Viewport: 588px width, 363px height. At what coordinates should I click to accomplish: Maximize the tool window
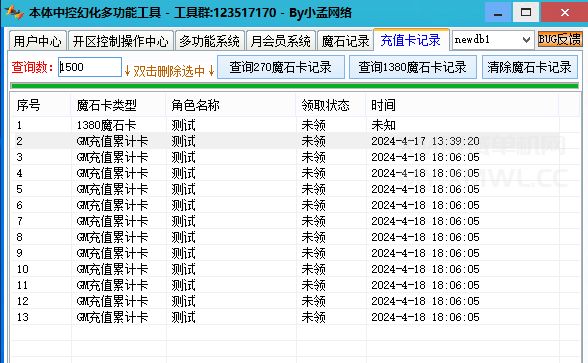pyautogui.click(x=526, y=12)
